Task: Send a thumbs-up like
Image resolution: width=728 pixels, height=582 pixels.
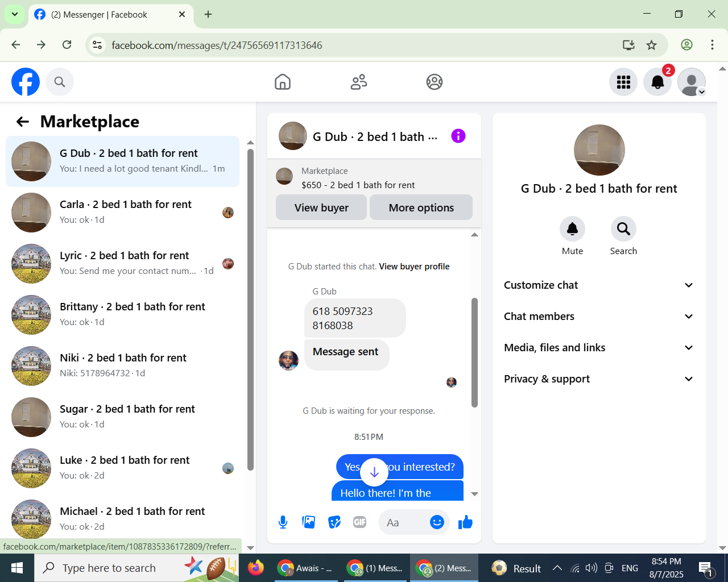Action: 466,522
